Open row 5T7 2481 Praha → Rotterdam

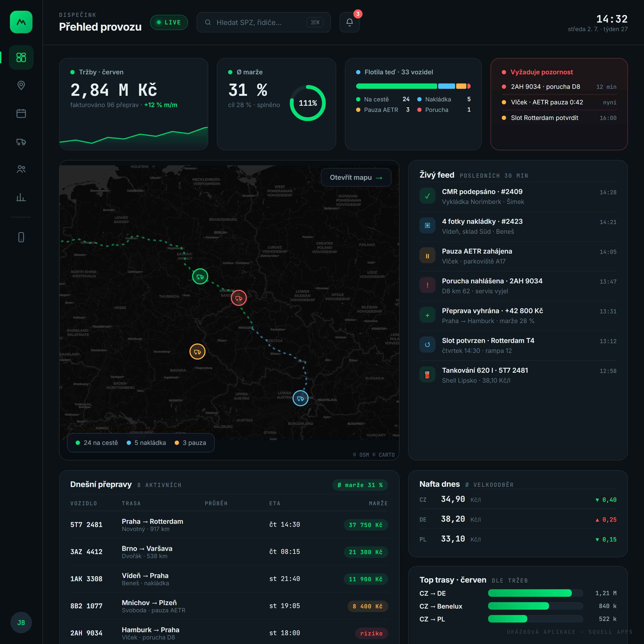[229, 525]
